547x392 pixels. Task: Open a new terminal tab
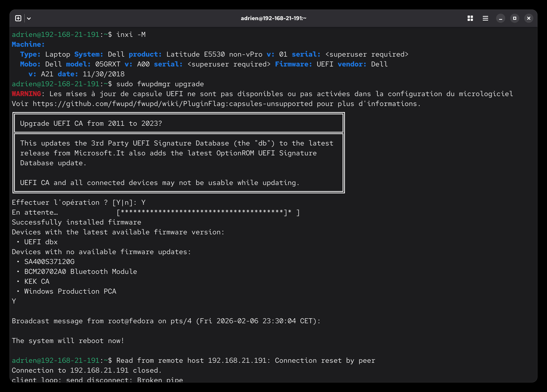pyautogui.click(x=18, y=18)
